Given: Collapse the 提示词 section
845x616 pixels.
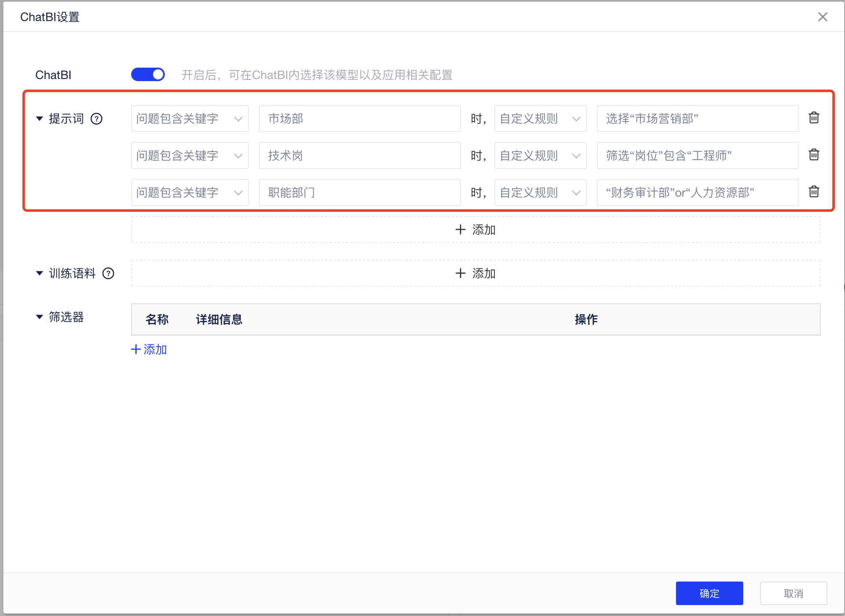Looking at the screenshot, I should (x=40, y=119).
